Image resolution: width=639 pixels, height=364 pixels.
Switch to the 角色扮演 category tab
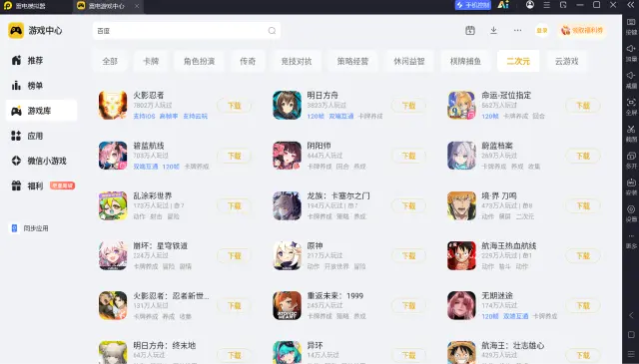[199, 61]
